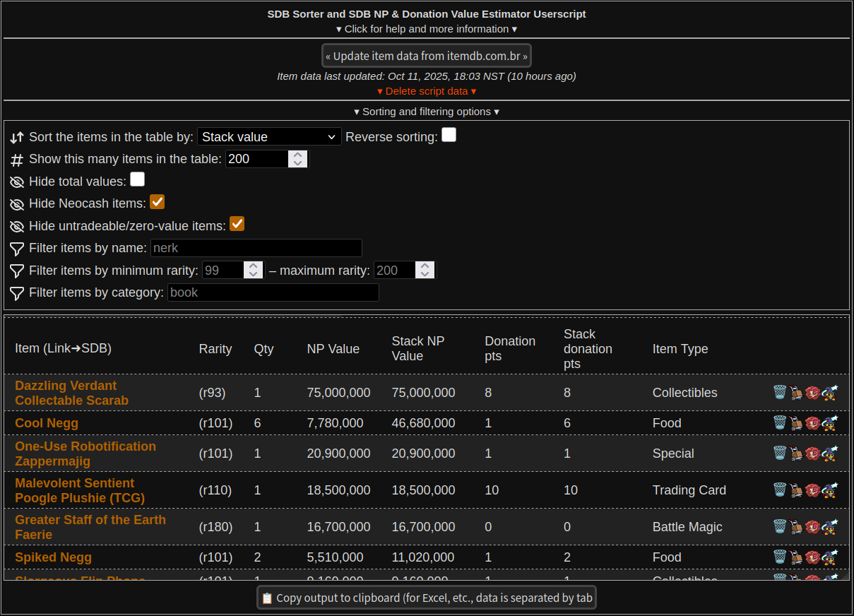
Task: Click red rose icon in Cool Negg row
Action: pyautogui.click(x=812, y=422)
